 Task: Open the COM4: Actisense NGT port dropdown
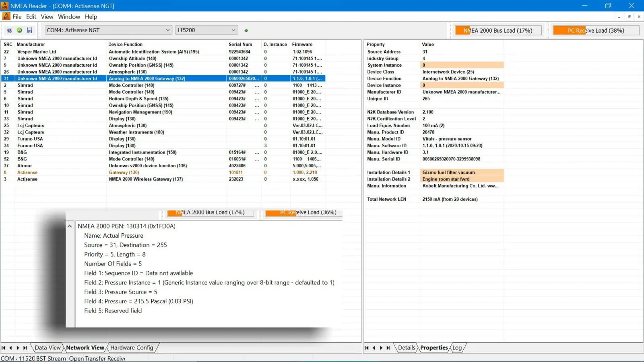click(x=109, y=30)
